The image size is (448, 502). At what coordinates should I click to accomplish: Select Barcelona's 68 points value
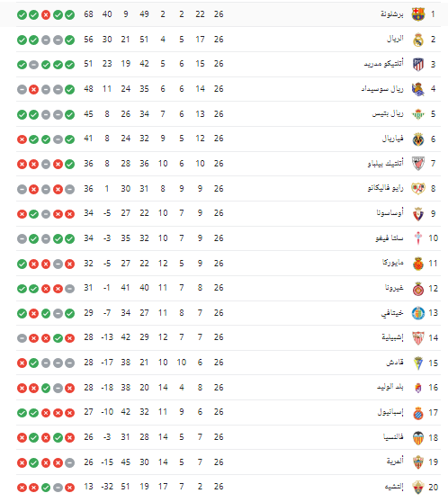coord(88,14)
